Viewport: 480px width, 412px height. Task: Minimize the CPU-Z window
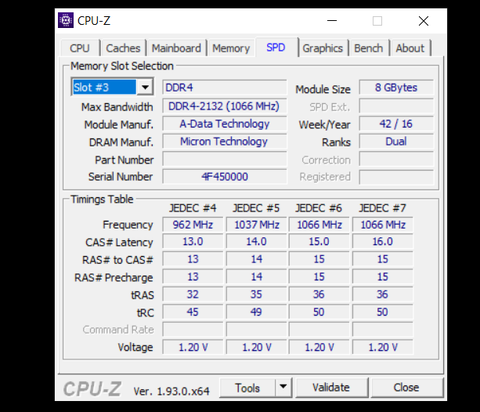pos(332,21)
